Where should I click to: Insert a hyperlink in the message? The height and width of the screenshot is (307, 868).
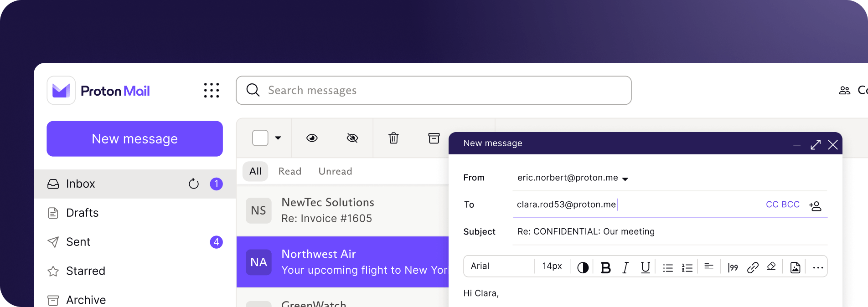point(753,267)
